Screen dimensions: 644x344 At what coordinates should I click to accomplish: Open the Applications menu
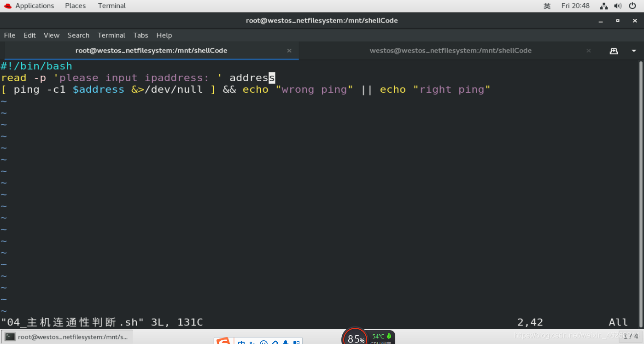click(x=35, y=6)
